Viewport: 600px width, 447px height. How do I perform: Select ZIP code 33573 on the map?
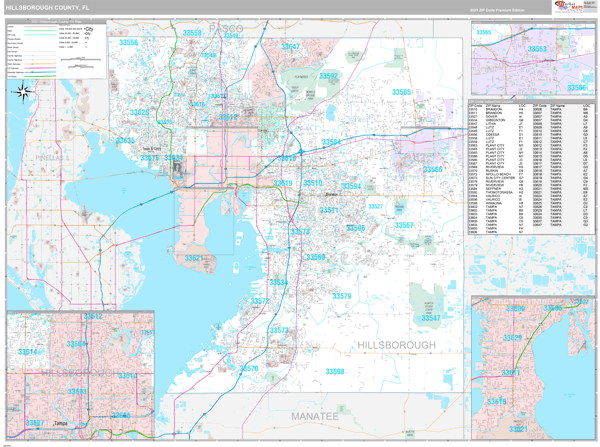(279, 330)
